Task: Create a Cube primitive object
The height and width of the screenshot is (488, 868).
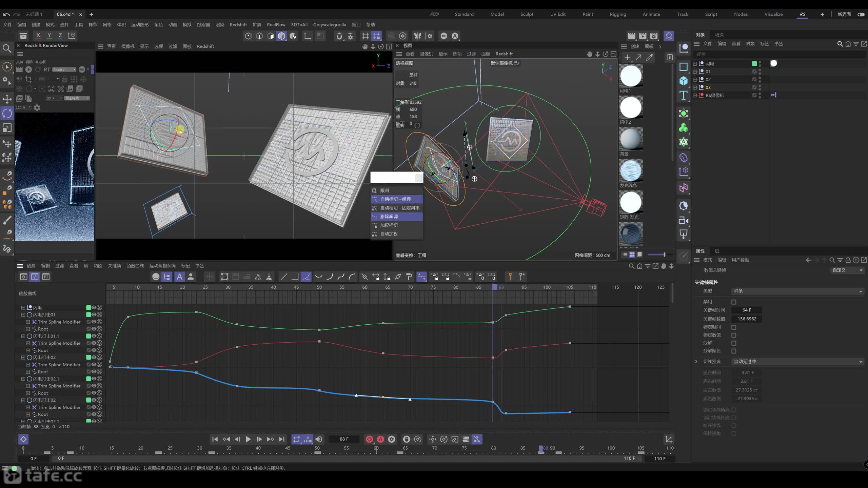Action: [683, 81]
